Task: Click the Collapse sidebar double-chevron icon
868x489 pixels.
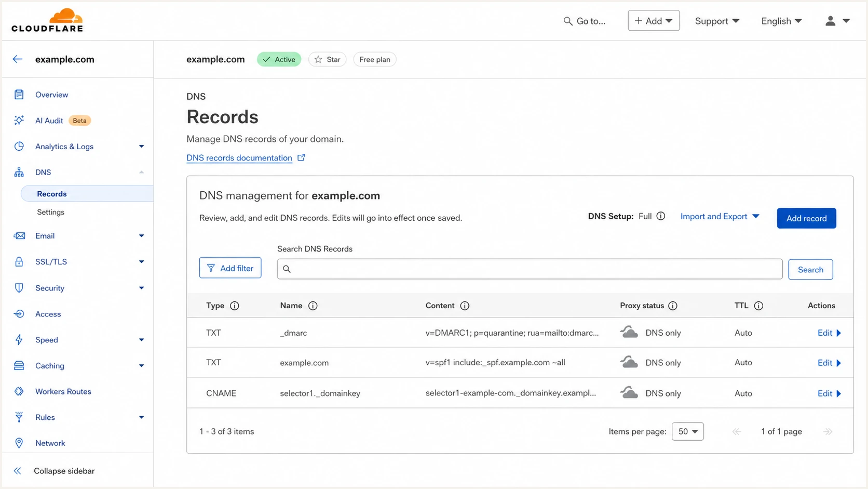Action: click(18, 471)
